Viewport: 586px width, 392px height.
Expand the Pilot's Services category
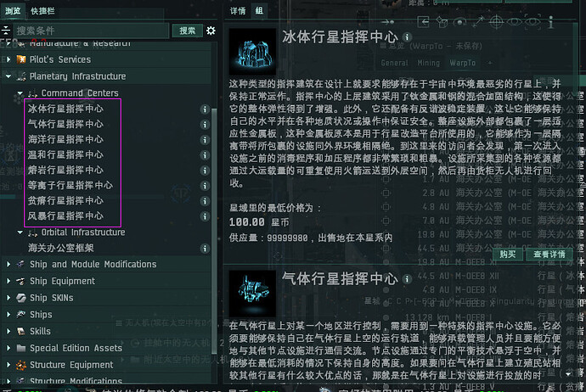[x=9, y=59]
